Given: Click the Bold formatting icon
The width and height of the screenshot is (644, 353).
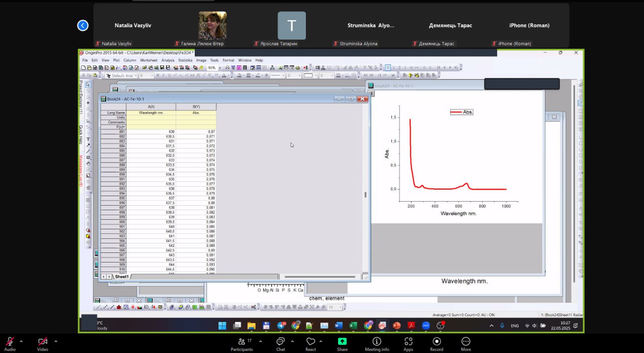Looking at the screenshot, I should (x=157, y=75).
